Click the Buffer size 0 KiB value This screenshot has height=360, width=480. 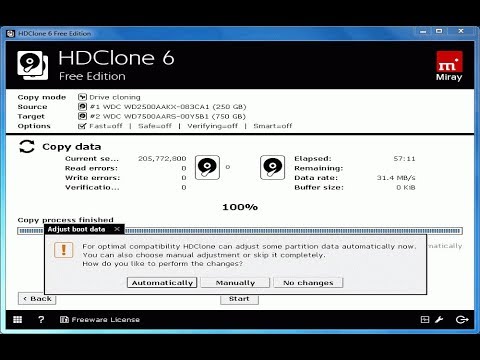pyautogui.click(x=406, y=187)
